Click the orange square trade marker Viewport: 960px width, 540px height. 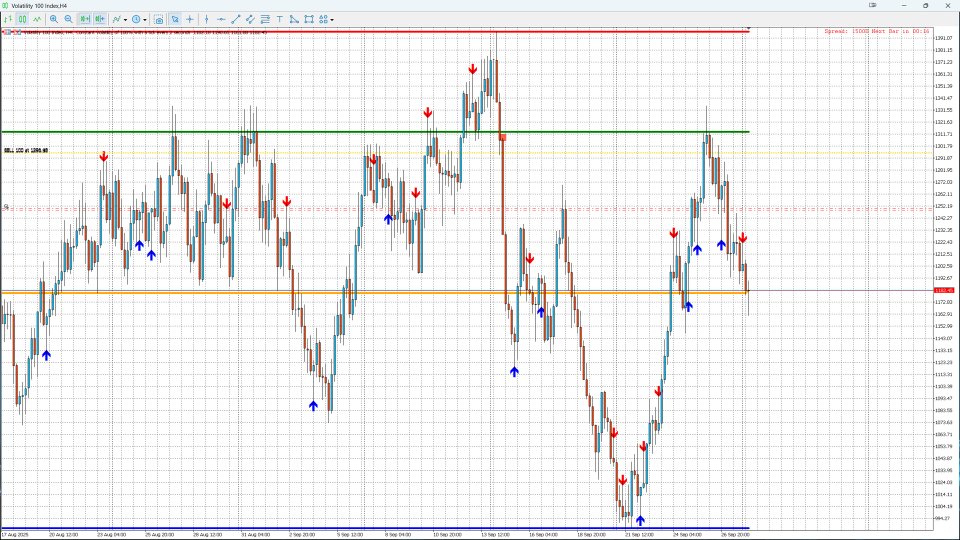[x=503, y=138]
